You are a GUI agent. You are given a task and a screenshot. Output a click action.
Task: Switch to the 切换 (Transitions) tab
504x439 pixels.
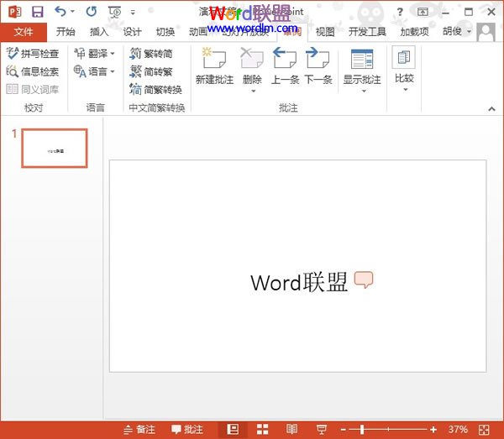tap(165, 32)
